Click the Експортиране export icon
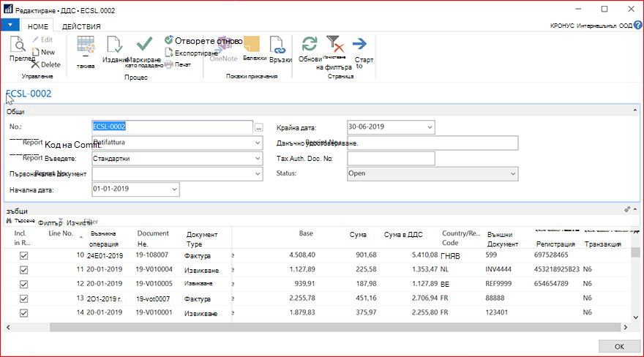The image size is (644, 357). [x=169, y=53]
